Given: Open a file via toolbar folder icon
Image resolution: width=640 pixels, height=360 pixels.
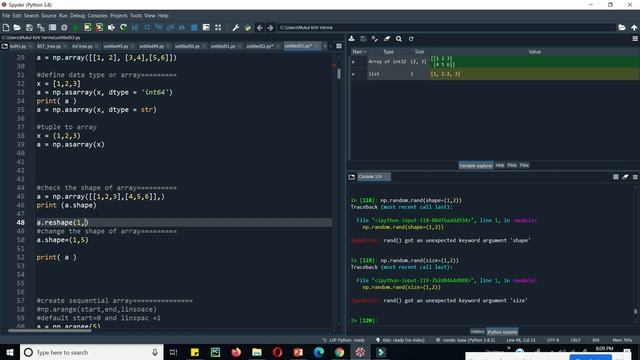Looking at the screenshot, I should pyautogui.click(x=17, y=27).
